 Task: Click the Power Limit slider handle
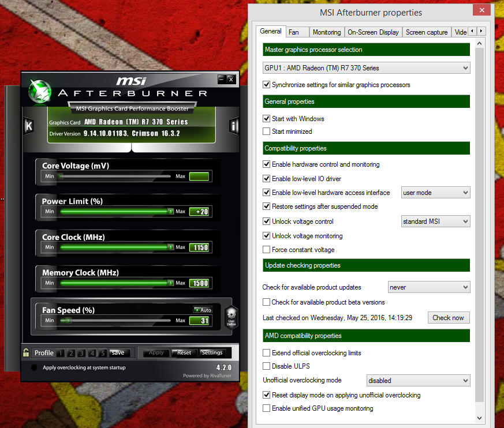pyautogui.click(x=170, y=211)
